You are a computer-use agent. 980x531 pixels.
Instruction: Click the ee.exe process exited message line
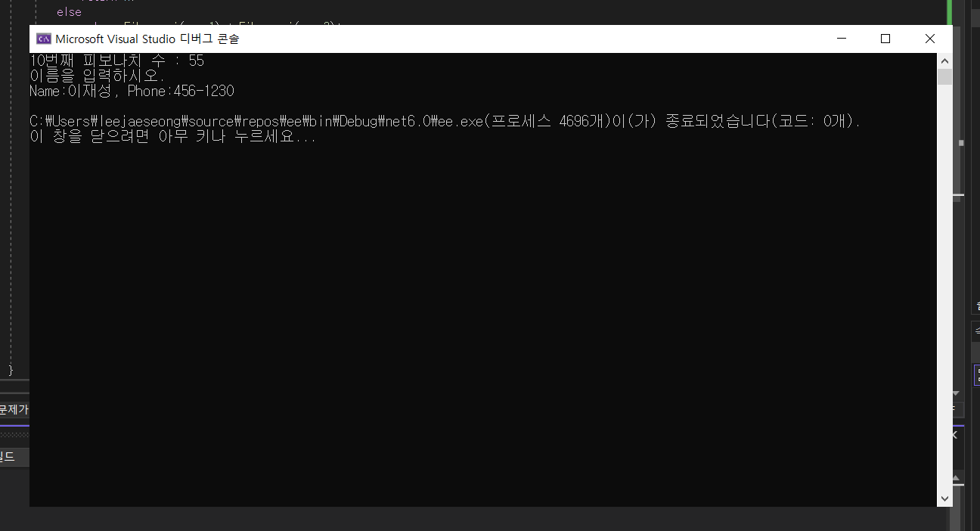point(445,121)
